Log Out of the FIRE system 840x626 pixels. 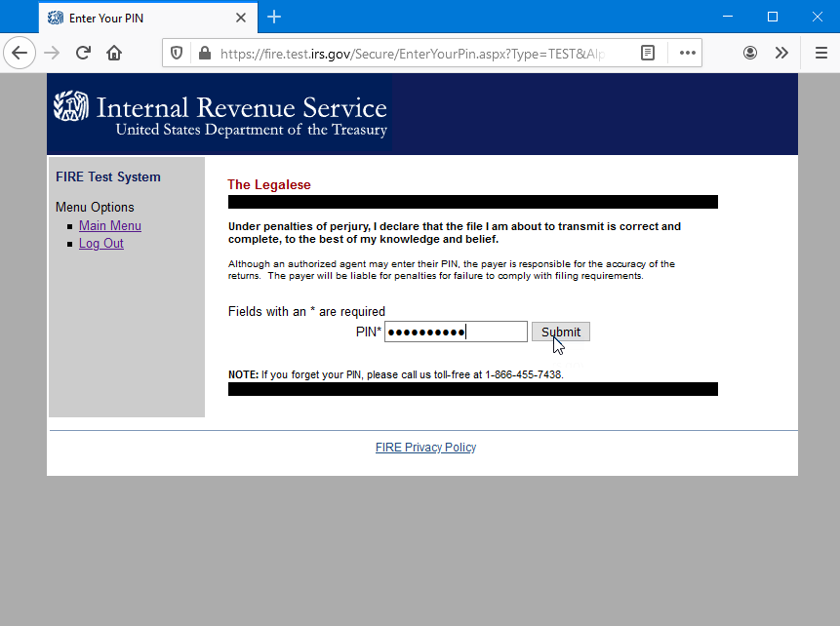tap(101, 244)
